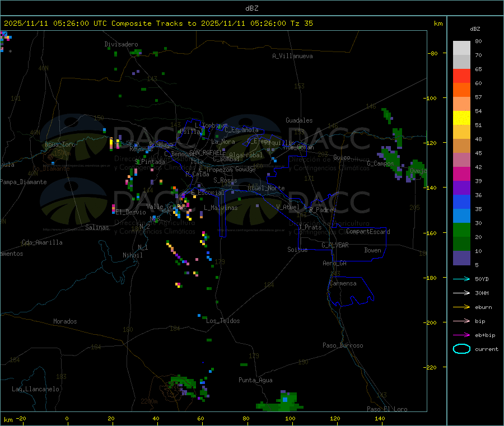Screen dimensions: 504x426
Task: Select the yellow 54 dBZ legend swatch
Action: tap(461, 118)
